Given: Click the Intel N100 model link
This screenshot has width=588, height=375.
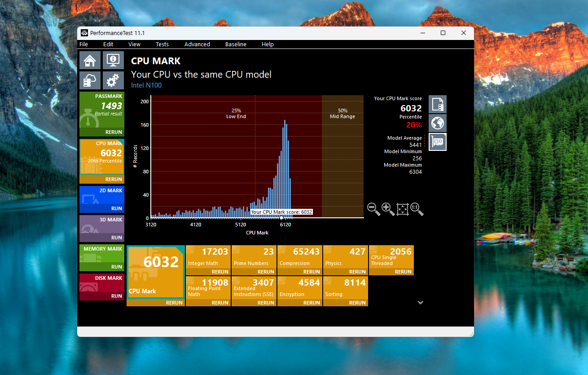Looking at the screenshot, I should click(146, 85).
